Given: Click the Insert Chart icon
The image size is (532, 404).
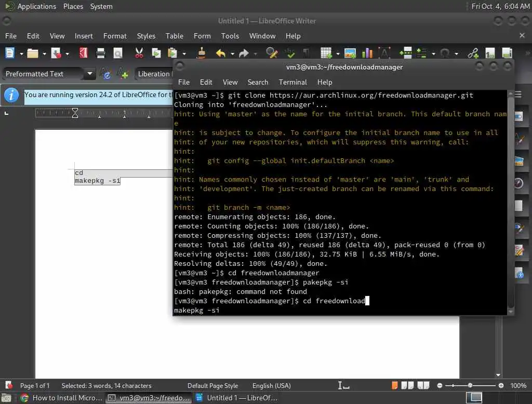Looking at the screenshot, I should pos(367,53).
